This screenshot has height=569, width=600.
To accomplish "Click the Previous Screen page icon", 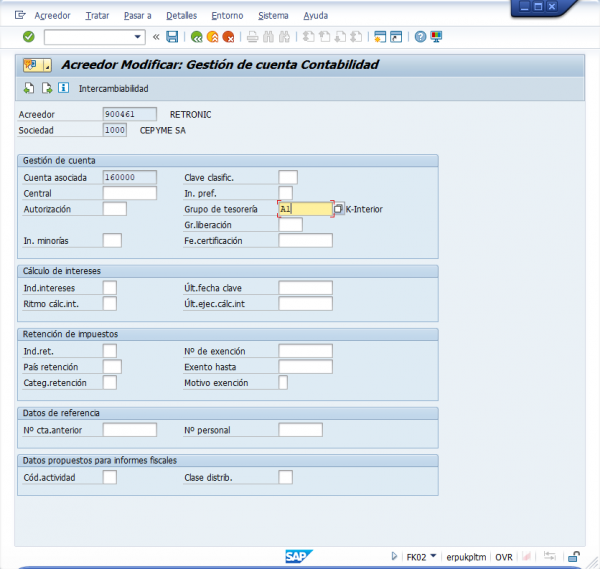I will point(29,88).
